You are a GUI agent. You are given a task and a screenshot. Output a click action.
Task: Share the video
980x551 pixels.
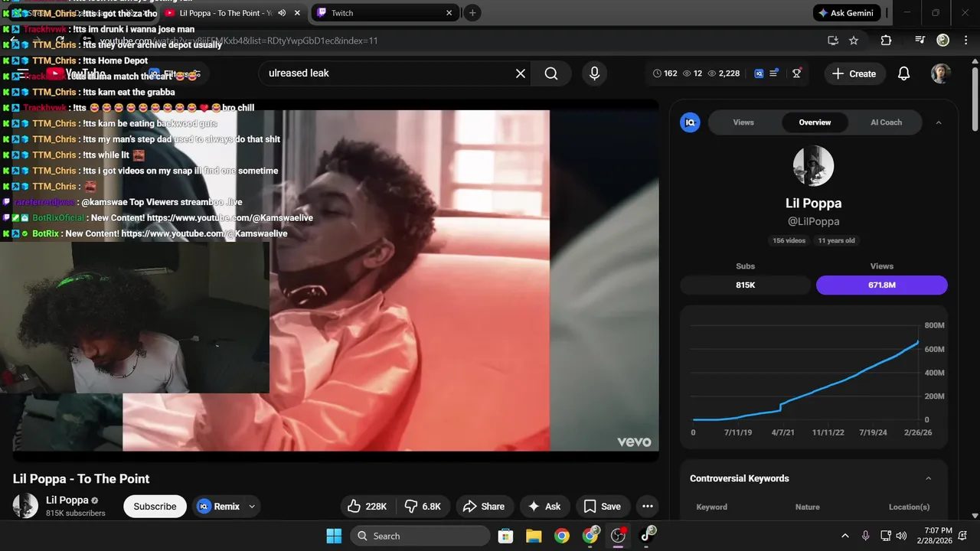click(485, 507)
